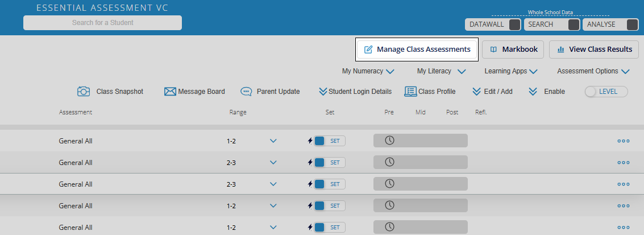This screenshot has width=644, height=235.
Task: Expand range chevron in lower 2-3 row
Action: point(273,184)
